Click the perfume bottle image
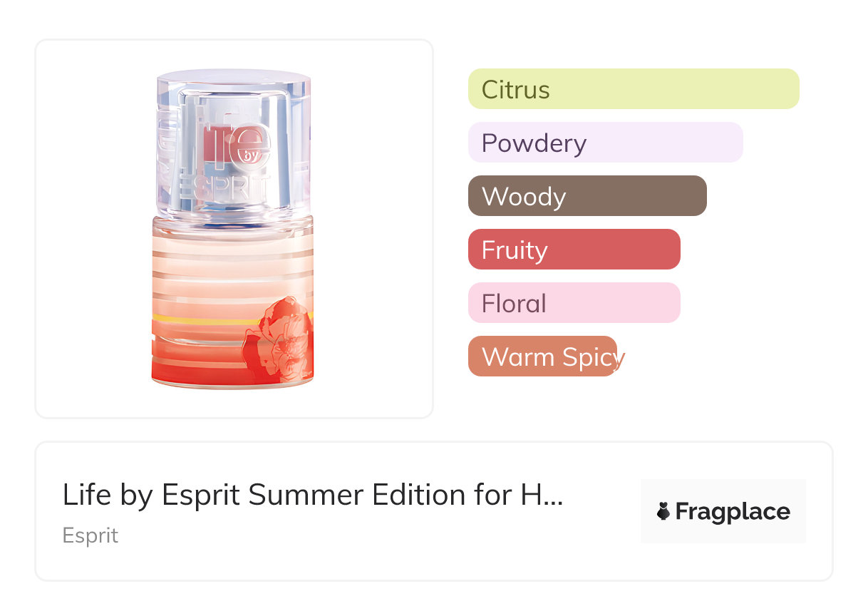The width and height of the screenshot is (868, 616). tap(234, 228)
